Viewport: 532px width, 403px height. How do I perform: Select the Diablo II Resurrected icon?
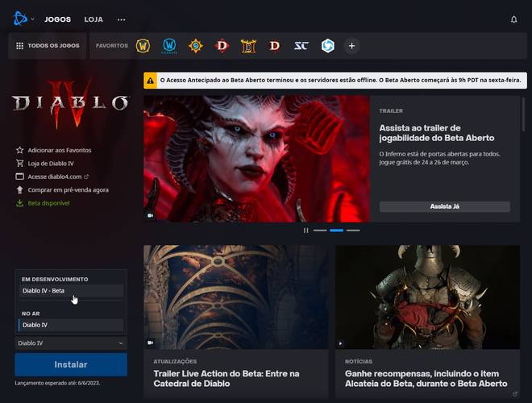[248, 46]
